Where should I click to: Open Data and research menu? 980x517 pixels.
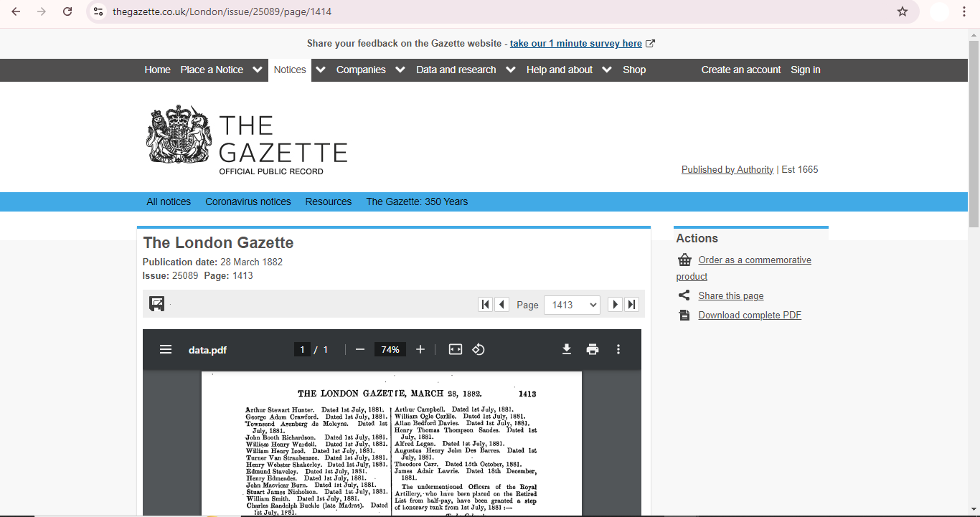(x=456, y=70)
